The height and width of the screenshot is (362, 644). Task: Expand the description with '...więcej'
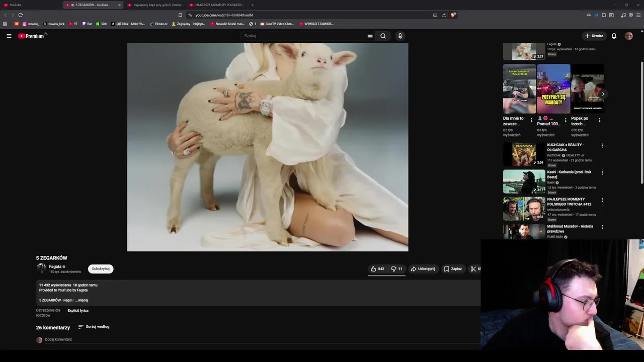tap(82, 300)
